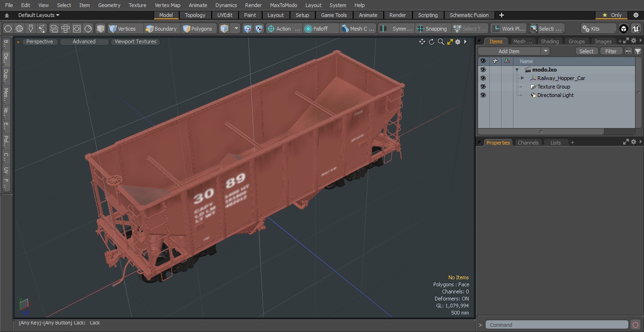644x332 pixels.
Task: Collapse the modo.lxo scene tree
Action: point(517,70)
